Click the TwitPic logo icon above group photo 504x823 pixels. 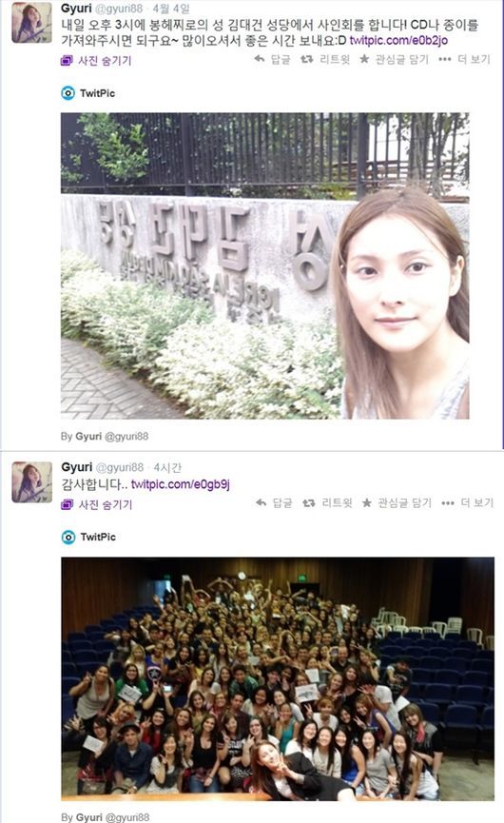[x=68, y=538]
